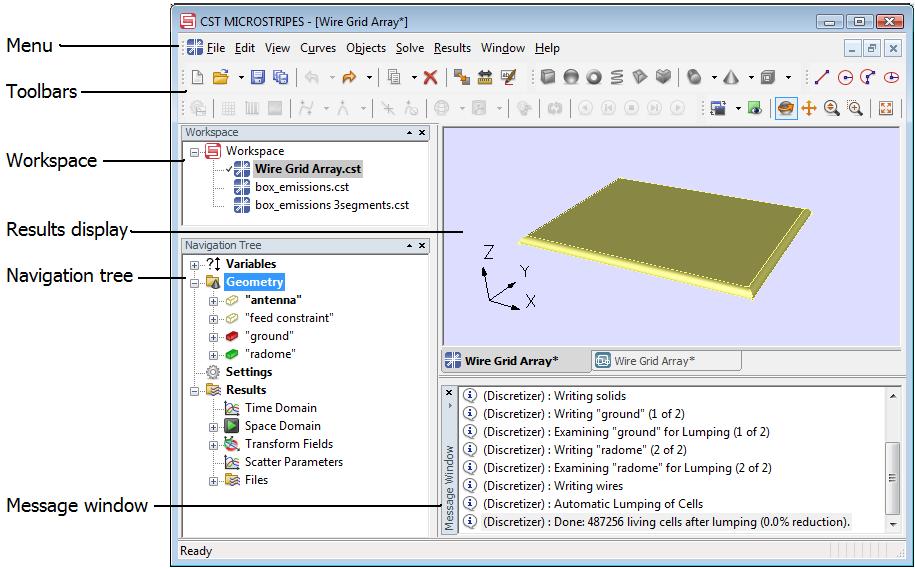Expand the Space Domain results node
This screenshot has height=569, width=915.
pyautogui.click(x=214, y=427)
